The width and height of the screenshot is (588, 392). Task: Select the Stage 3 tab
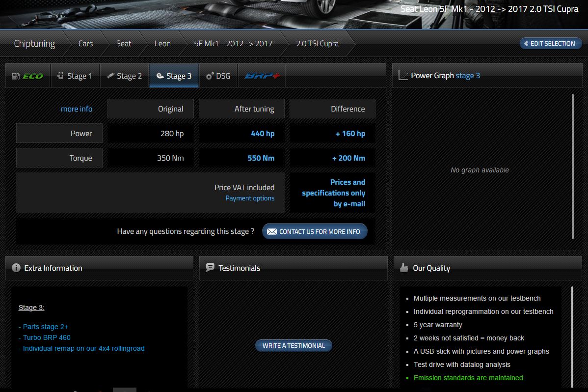point(174,76)
